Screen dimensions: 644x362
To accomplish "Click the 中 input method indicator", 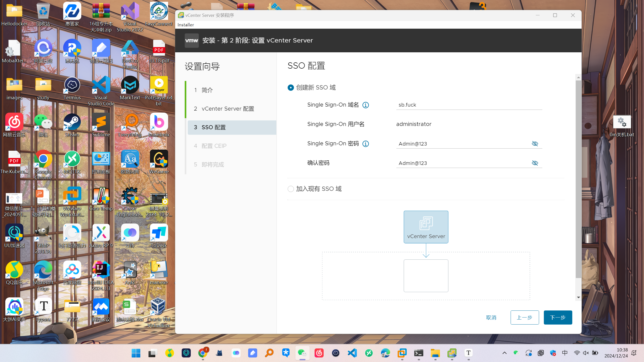I will pos(564,353).
